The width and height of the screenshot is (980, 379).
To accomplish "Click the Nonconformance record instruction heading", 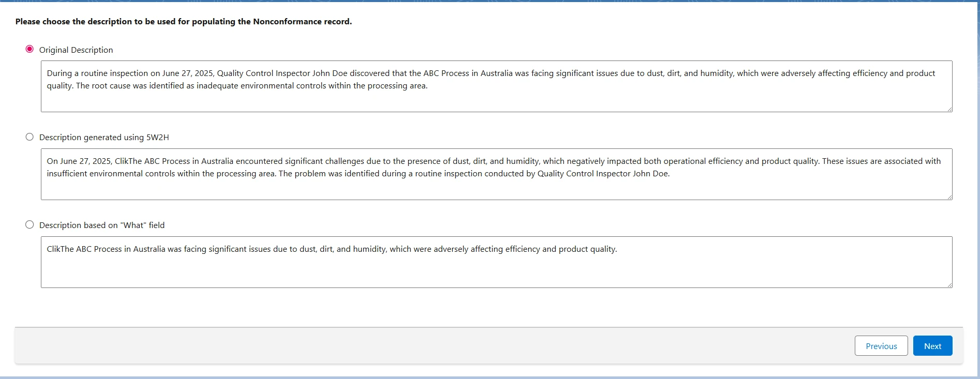I will coord(183,22).
